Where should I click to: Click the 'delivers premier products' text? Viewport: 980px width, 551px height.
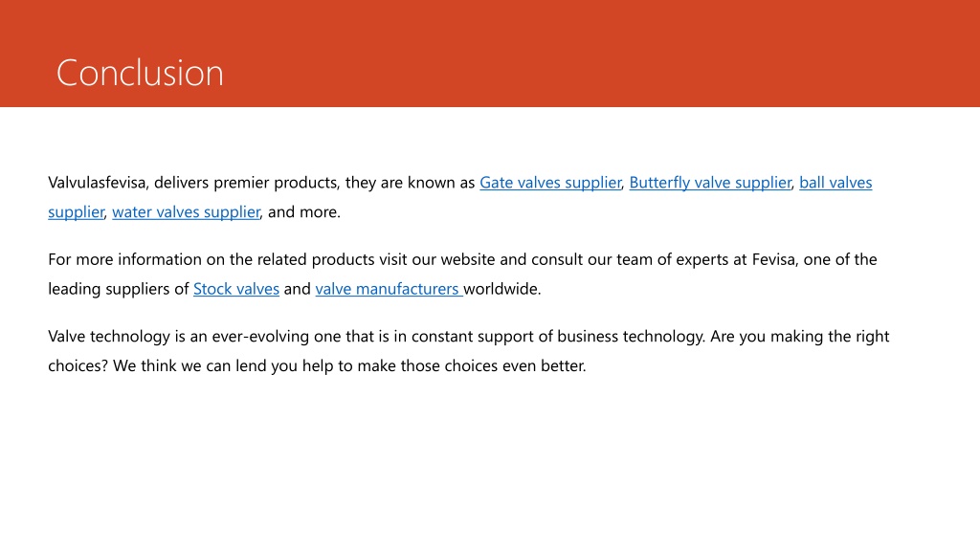pyautogui.click(x=246, y=183)
